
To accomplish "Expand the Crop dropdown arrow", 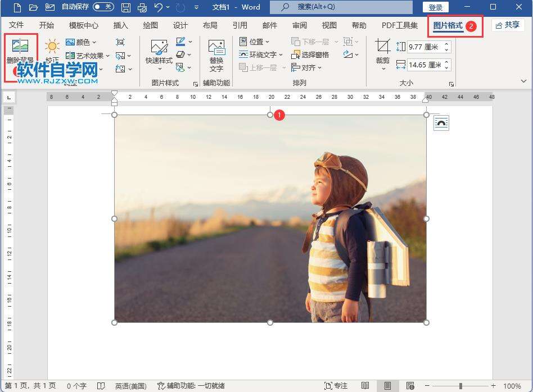I will pos(383,69).
